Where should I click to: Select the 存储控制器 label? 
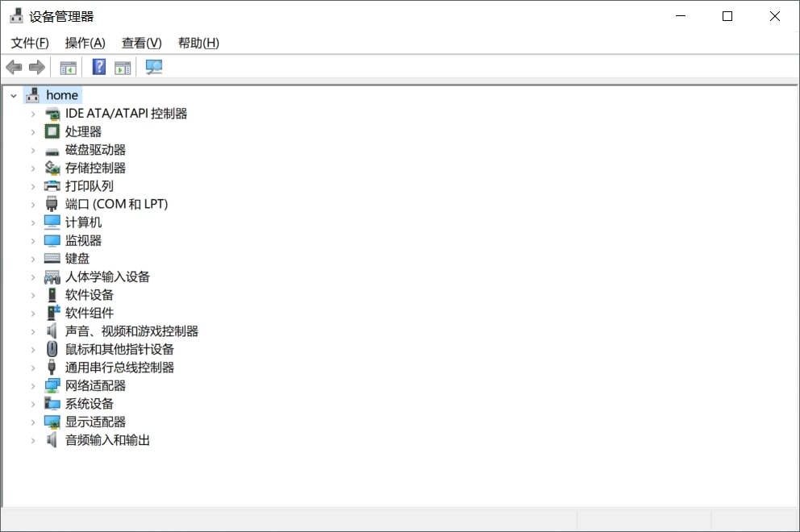[95, 168]
